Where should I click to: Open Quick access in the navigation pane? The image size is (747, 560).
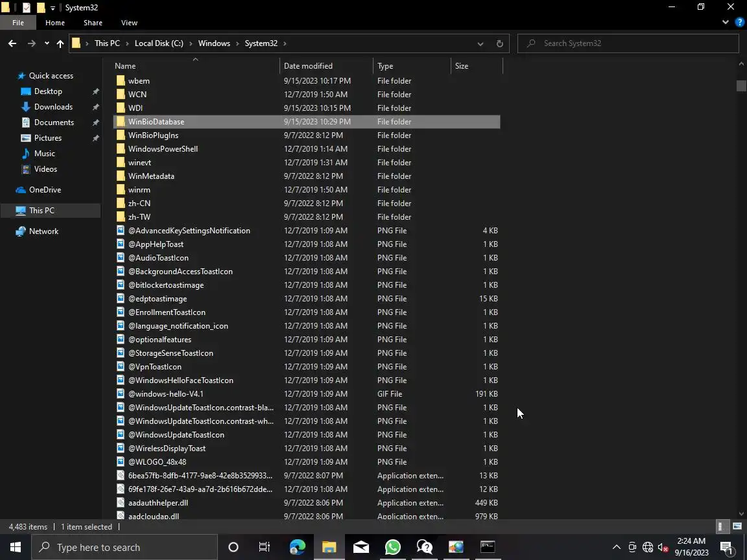[51, 76]
